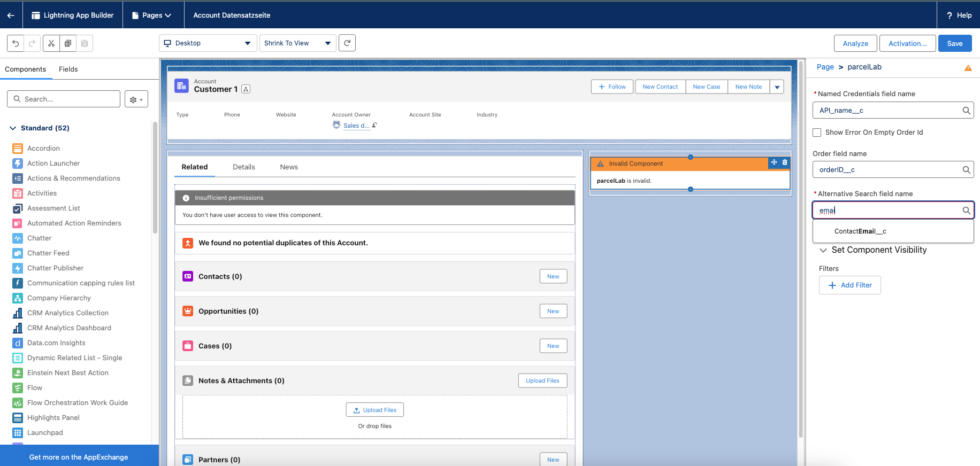Switch to the Fields tab

click(68, 69)
